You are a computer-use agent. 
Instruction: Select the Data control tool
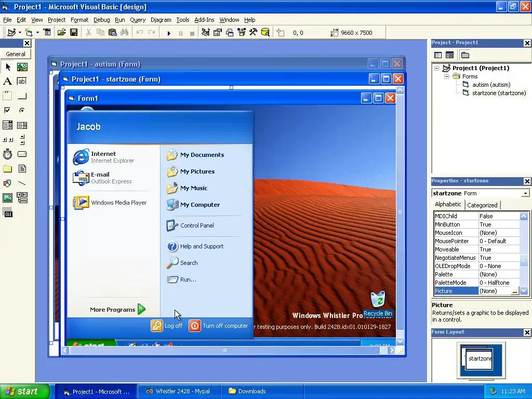(x=22, y=198)
